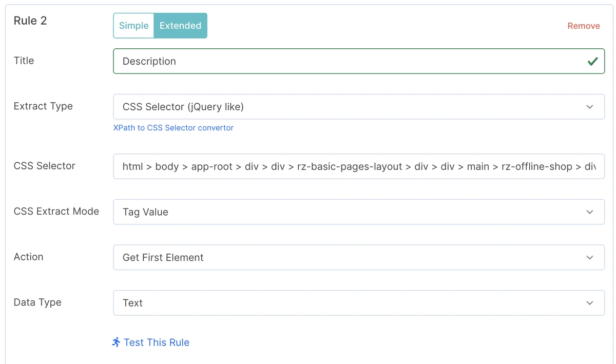Click inside the CSS Selector text field
The width and height of the screenshot is (616, 364).
358,166
